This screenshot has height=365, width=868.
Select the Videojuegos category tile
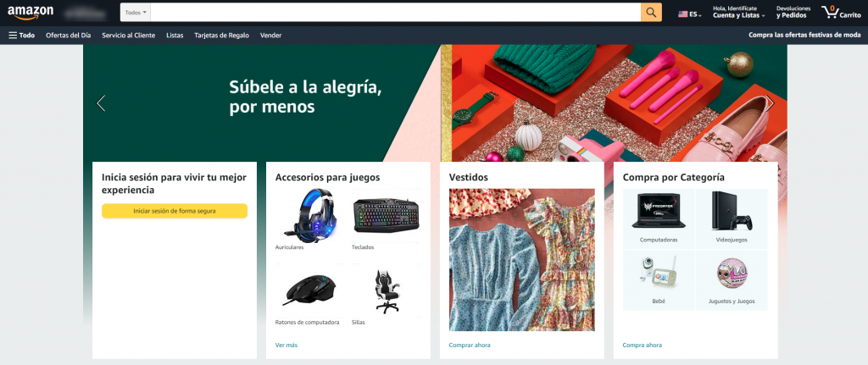coord(732,218)
